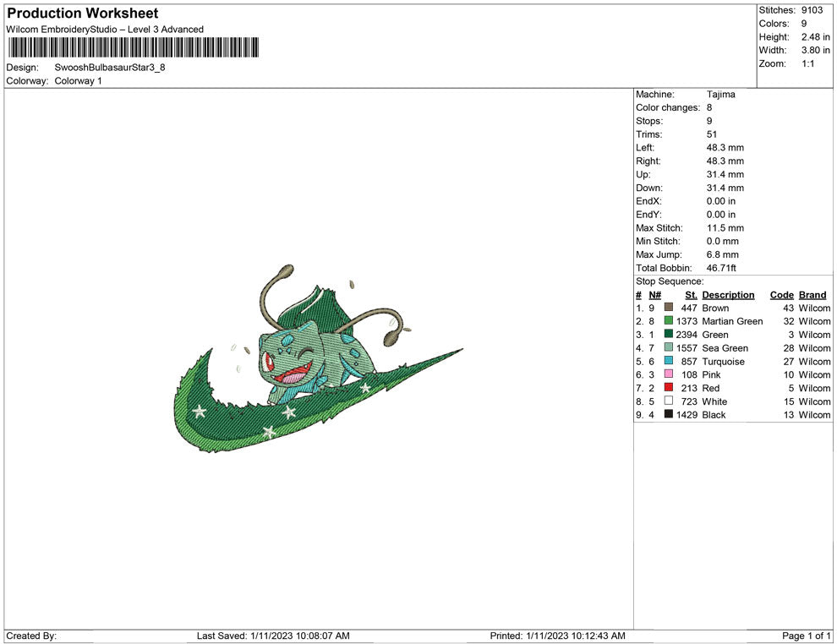The width and height of the screenshot is (837, 644).
Task: Click the 'Turquoise' description text
Action: 724,361
